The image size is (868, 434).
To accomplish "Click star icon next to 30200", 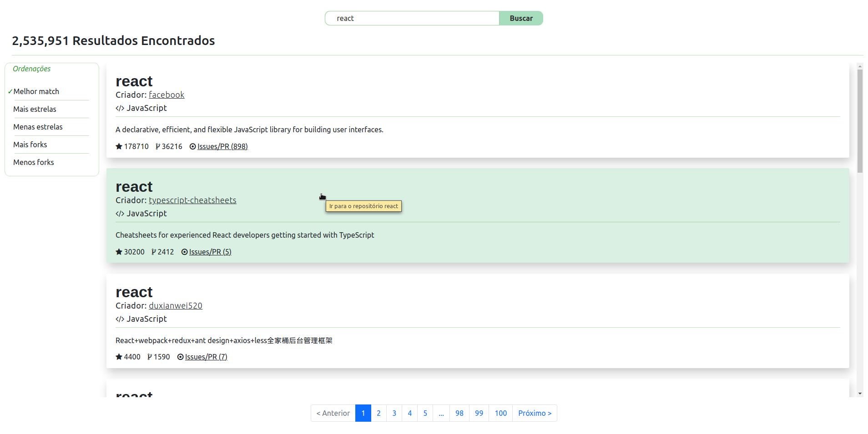I will tap(119, 252).
